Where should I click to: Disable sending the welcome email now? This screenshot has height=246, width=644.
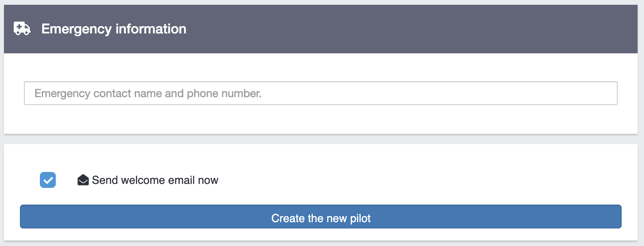point(48,180)
